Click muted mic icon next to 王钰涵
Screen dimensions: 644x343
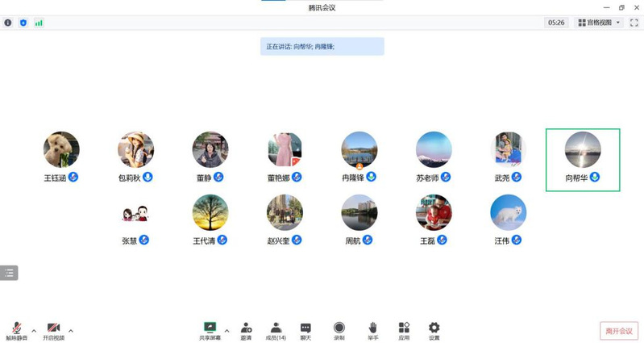[x=73, y=178]
